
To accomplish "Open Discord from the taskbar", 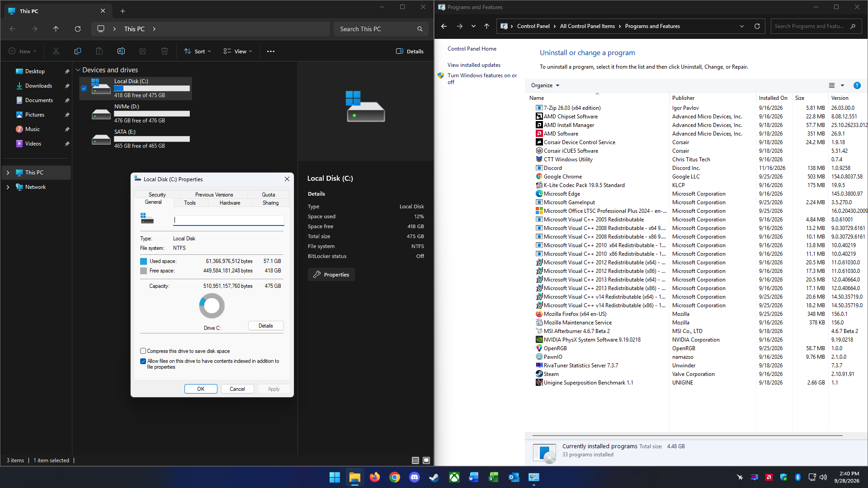I will click(x=415, y=477).
